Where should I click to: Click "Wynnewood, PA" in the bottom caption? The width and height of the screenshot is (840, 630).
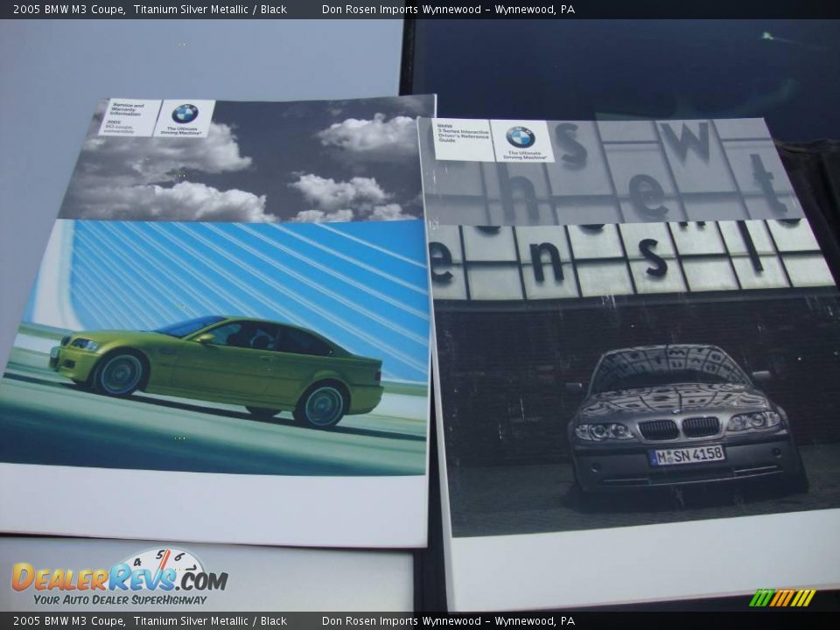[x=535, y=621]
